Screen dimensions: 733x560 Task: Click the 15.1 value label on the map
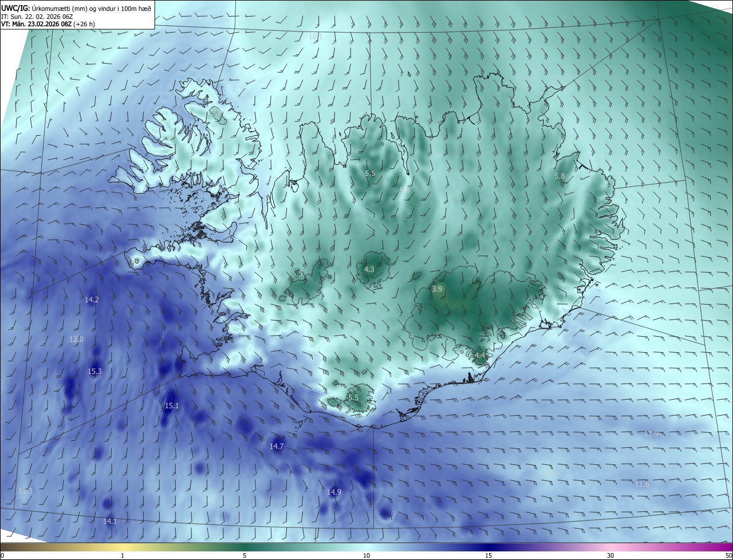click(172, 405)
